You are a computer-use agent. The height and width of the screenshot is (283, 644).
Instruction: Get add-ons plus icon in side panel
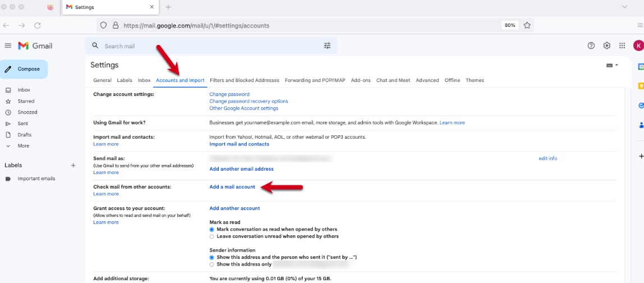tap(641, 156)
